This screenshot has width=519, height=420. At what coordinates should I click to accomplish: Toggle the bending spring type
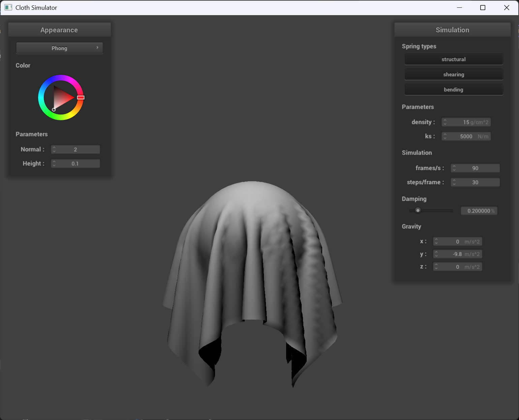click(454, 90)
